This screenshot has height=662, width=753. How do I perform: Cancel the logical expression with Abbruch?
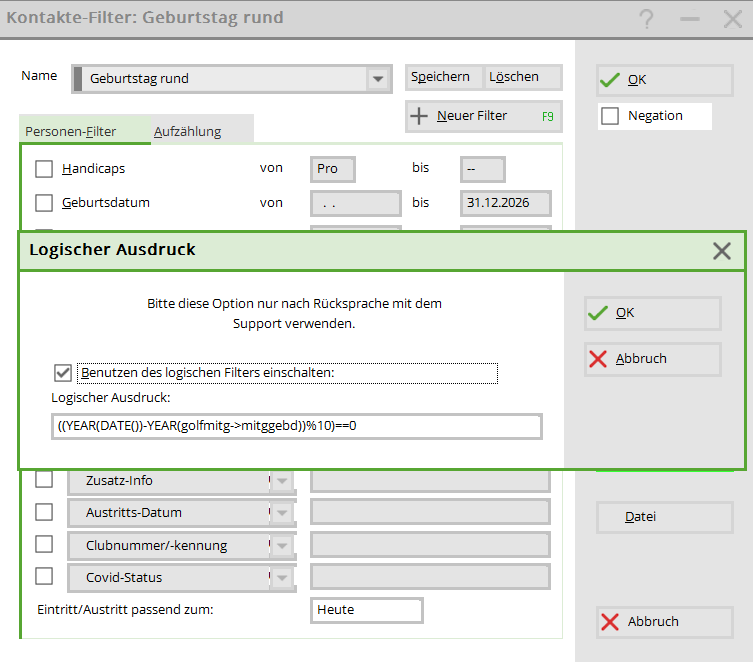point(652,359)
